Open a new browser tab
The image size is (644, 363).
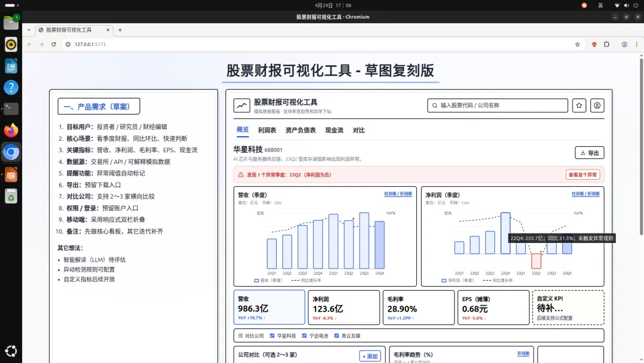[120, 30]
